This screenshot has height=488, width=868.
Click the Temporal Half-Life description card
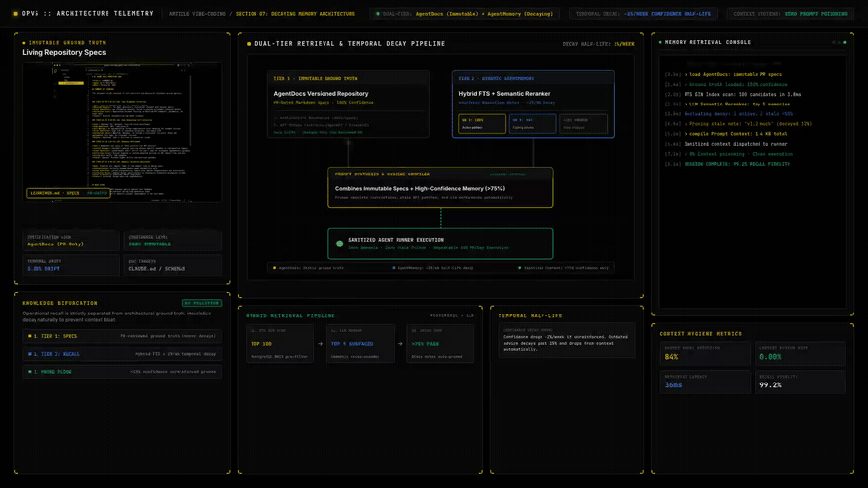click(x=567, y=340)
